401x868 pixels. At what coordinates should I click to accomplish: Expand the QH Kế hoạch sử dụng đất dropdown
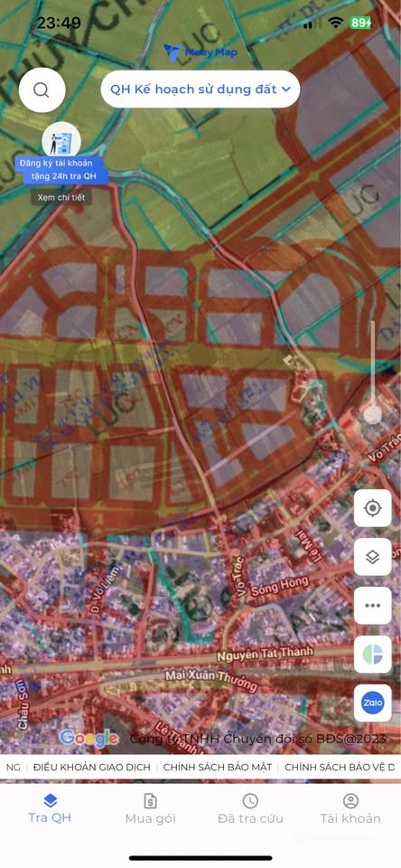(200, 90)
